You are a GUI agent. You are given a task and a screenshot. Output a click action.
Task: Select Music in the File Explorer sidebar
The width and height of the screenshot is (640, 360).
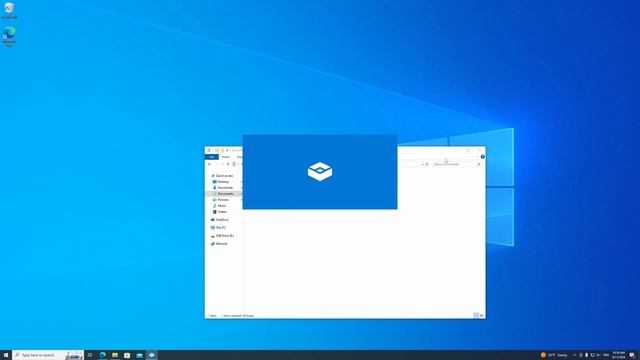pos(220,206)
